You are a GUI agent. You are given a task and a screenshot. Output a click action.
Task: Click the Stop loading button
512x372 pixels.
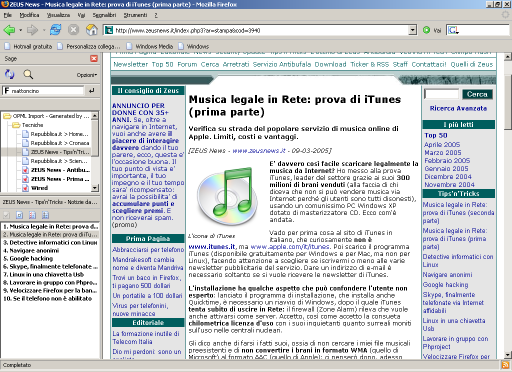pos(73,30)
